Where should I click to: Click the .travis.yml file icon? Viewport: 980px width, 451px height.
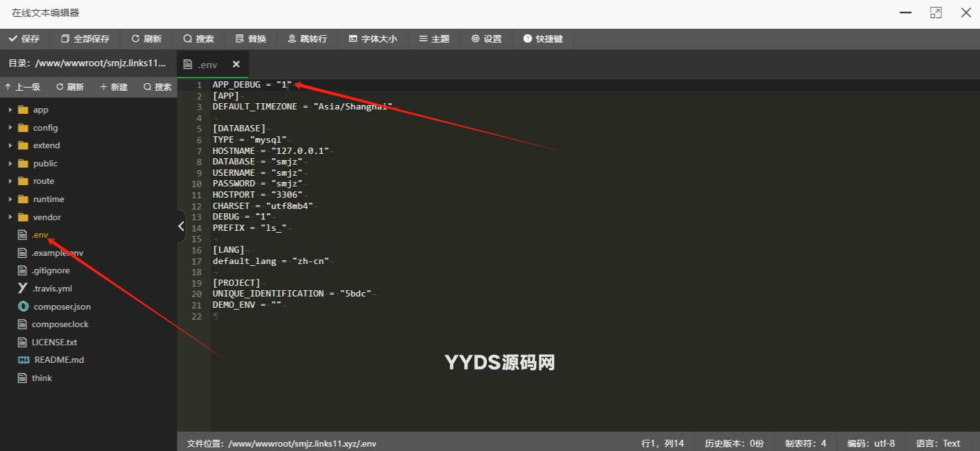tap(22, 288)
